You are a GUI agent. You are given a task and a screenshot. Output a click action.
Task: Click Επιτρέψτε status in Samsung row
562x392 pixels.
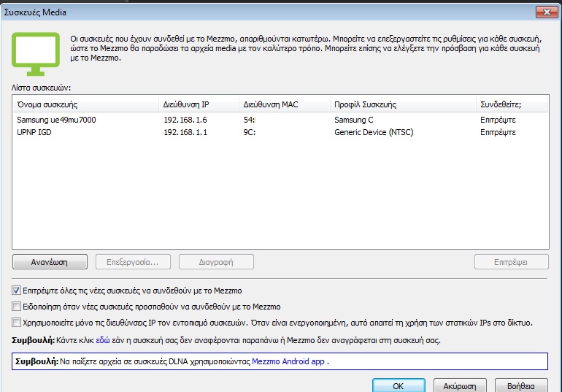[x=498, y=120]
